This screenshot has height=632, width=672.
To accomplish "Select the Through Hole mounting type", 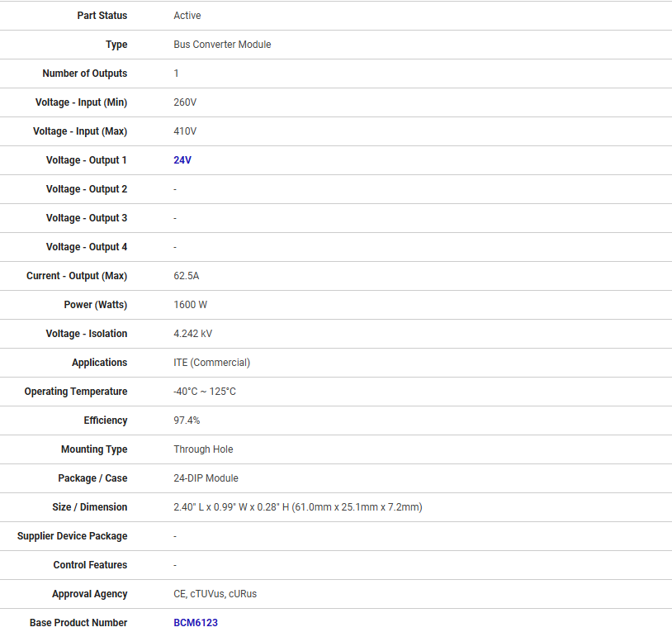I will pyautogui.click(x=203, y=449).
